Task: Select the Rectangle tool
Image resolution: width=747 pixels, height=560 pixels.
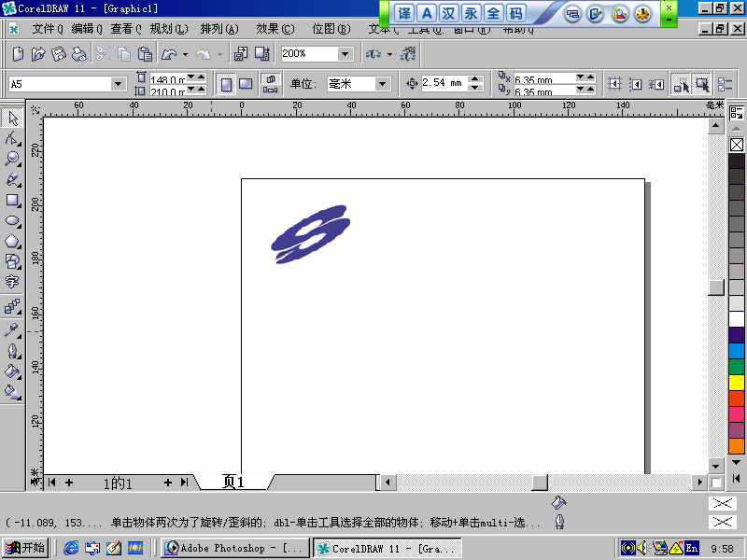Action: coord(12,200)
